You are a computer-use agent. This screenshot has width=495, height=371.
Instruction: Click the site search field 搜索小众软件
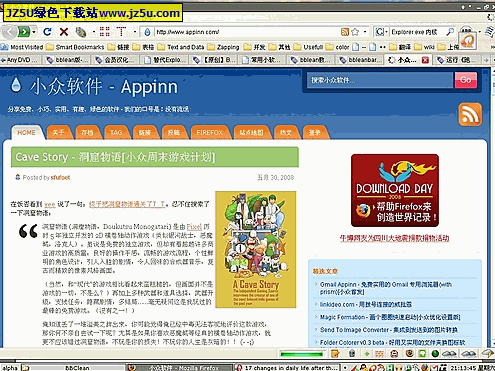point(380,80)
